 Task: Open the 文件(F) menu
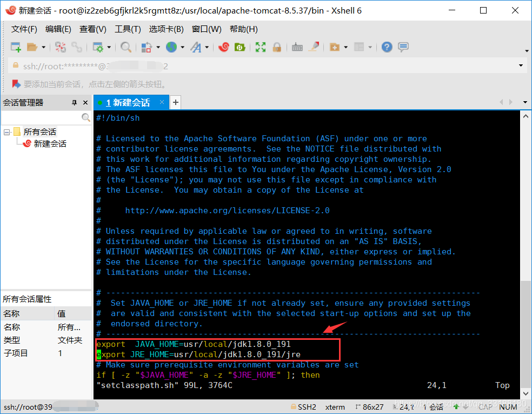[x=24, y=29]
